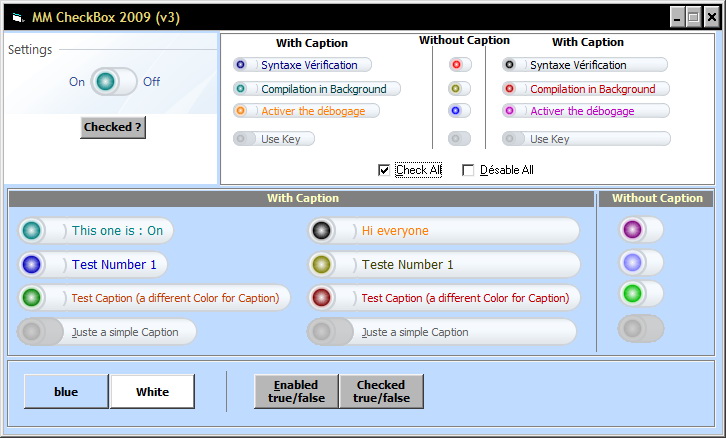Viewport: 726px width, 438px height.
Task: Toggle the blue Syntaxe Vérification switch
Action: click(241, 65)
